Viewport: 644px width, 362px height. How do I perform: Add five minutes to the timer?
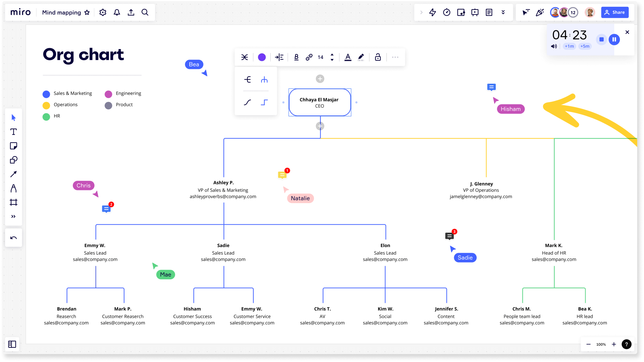click(x=585, y=46)
